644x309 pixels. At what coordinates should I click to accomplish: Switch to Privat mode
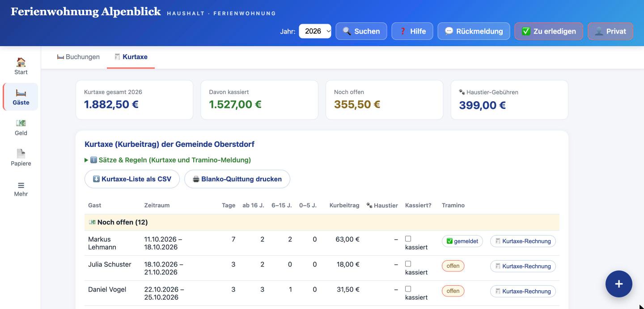click(610, 31)
